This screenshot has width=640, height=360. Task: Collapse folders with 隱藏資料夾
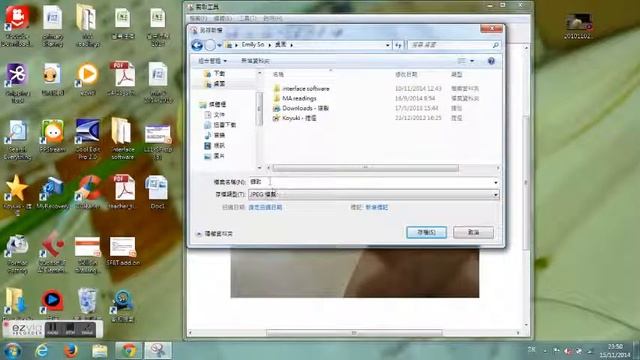tap(215, 233)
